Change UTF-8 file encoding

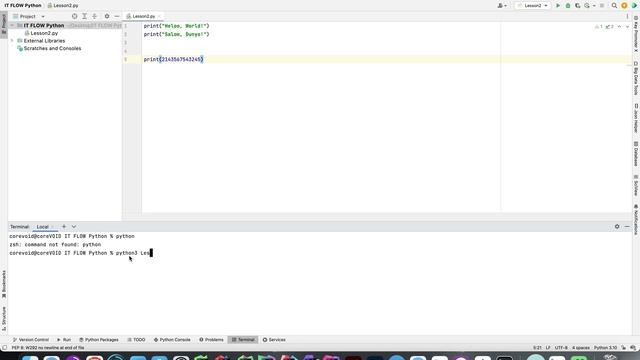(x=561, y=348)
